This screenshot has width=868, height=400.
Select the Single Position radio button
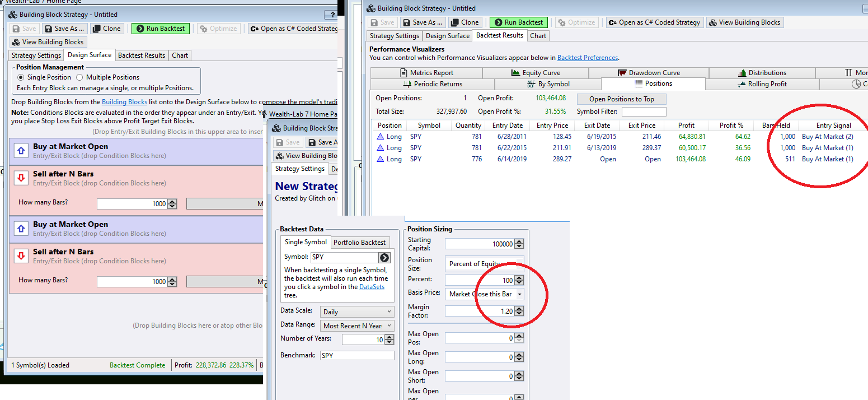[x=21, y=77]
